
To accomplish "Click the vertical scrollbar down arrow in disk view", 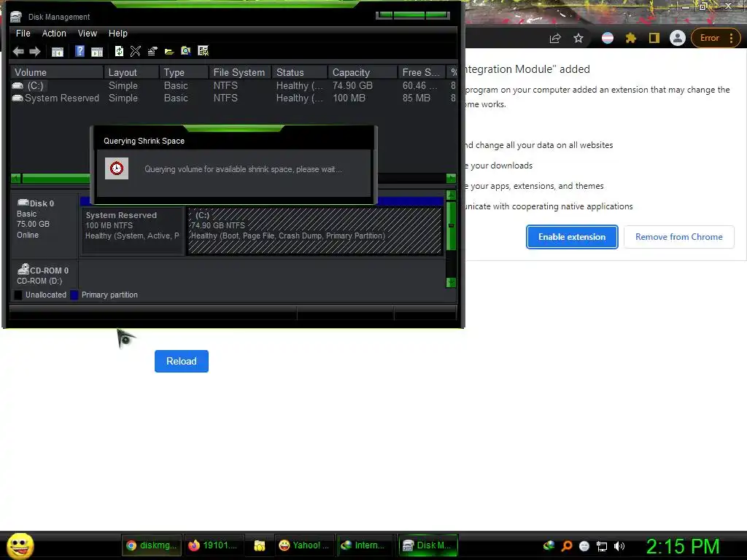I will [451, 283].
